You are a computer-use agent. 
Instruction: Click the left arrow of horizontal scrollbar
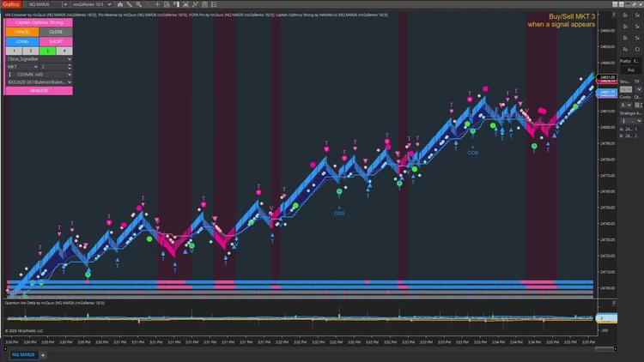coord(5,348)
